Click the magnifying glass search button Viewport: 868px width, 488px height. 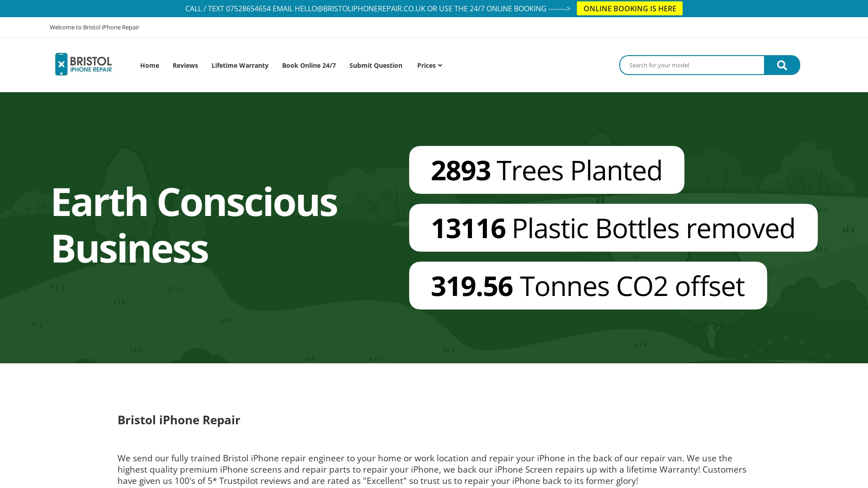click(782, 66)
